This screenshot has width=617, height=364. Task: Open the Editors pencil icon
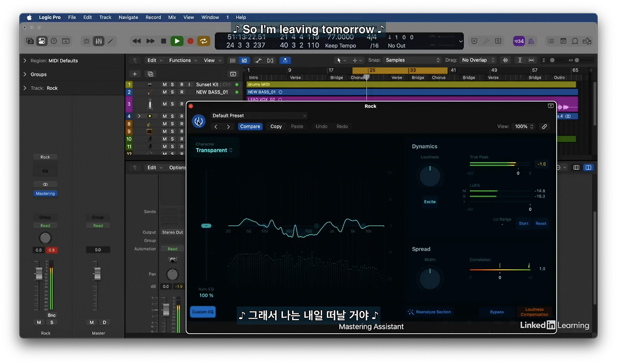pos(110,41)
